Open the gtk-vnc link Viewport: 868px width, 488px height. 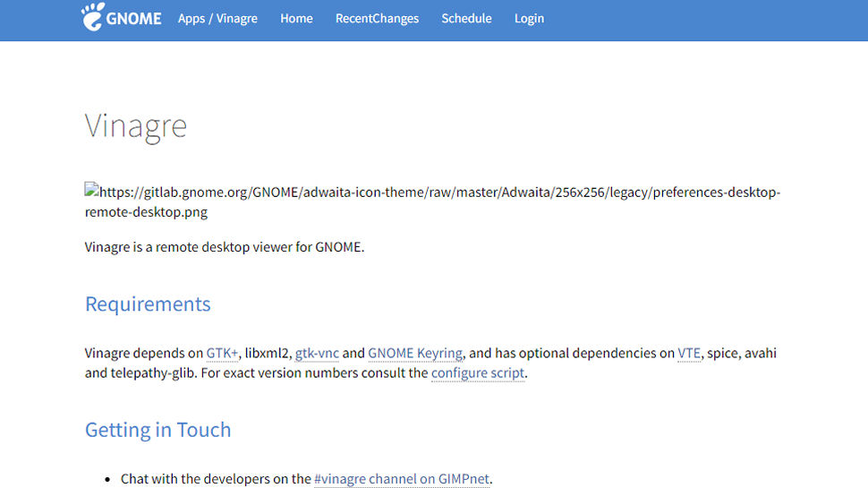[x=317, y=353]
